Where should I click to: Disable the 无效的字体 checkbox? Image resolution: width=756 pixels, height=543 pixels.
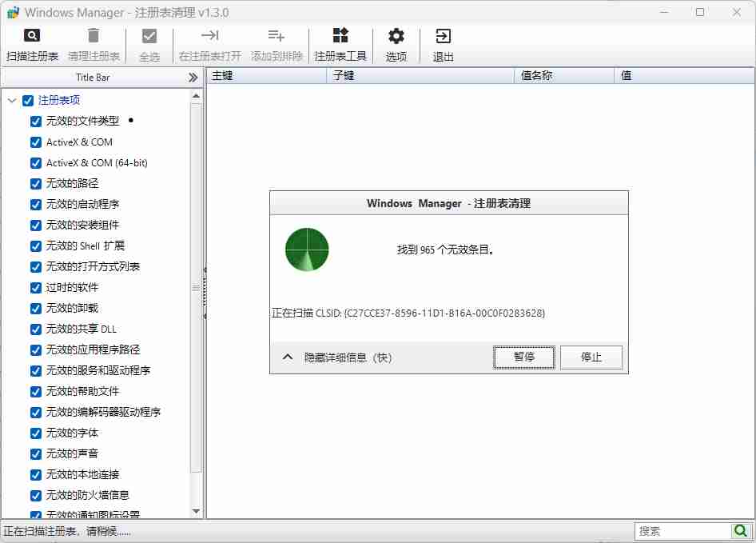[x=36, y=433]
